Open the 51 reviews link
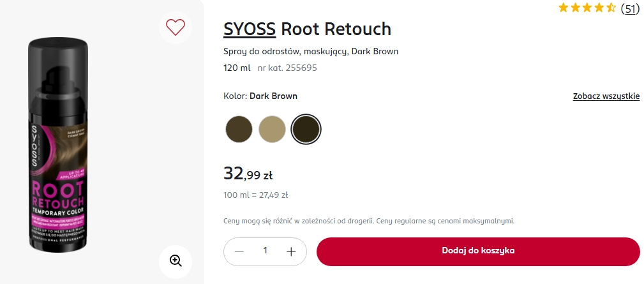644x284 pixels. [630, 8]
